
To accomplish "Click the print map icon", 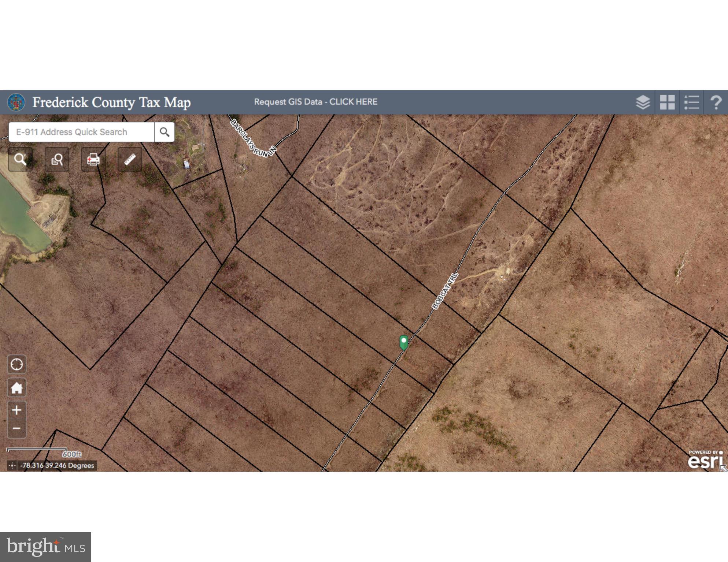I will [93, 160].
